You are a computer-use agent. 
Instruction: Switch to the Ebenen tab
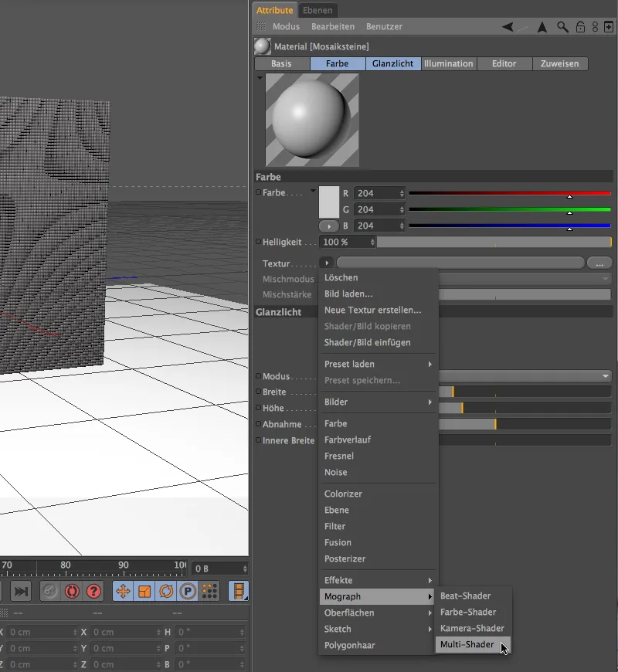(319, 10)
